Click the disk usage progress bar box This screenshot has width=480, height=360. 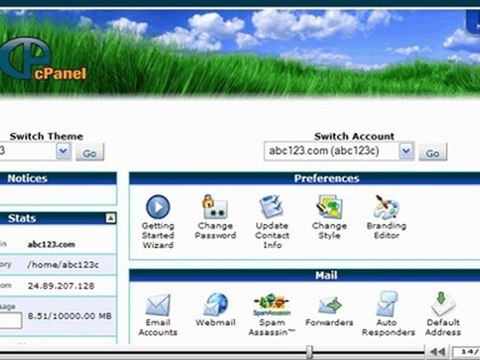click(x=11, y=321)
